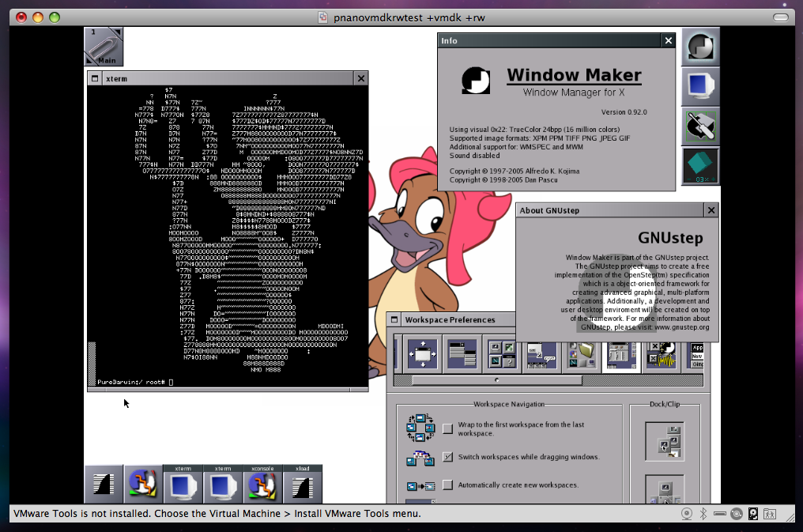This screenshot has width=803, height=532.
Task: Open the speech-bubble window preferences icon
Action: 541,357
